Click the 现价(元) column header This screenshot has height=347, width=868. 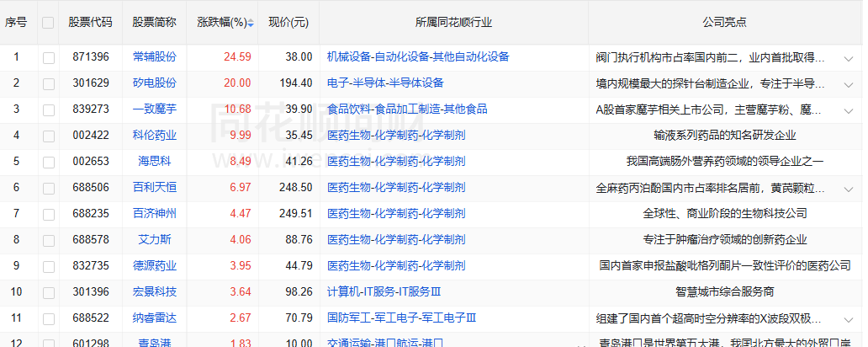[288, 22]
